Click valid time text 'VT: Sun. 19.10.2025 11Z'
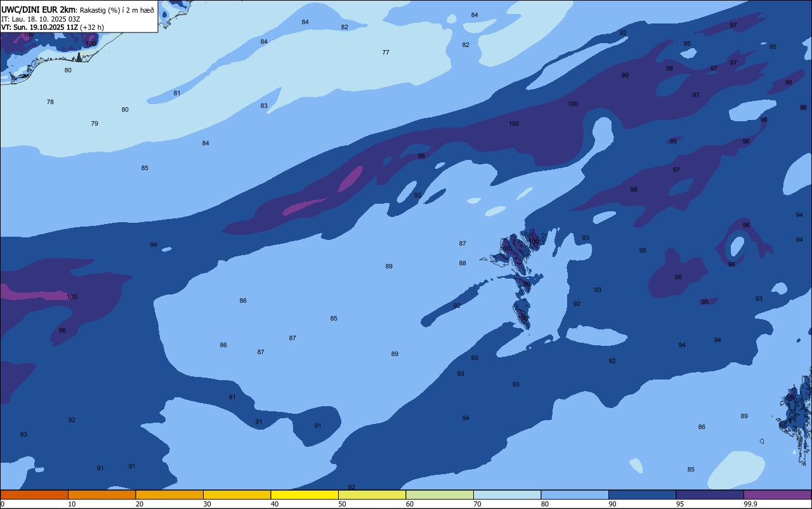The height and width of the screenshot is (509, 812). (39, 27)
